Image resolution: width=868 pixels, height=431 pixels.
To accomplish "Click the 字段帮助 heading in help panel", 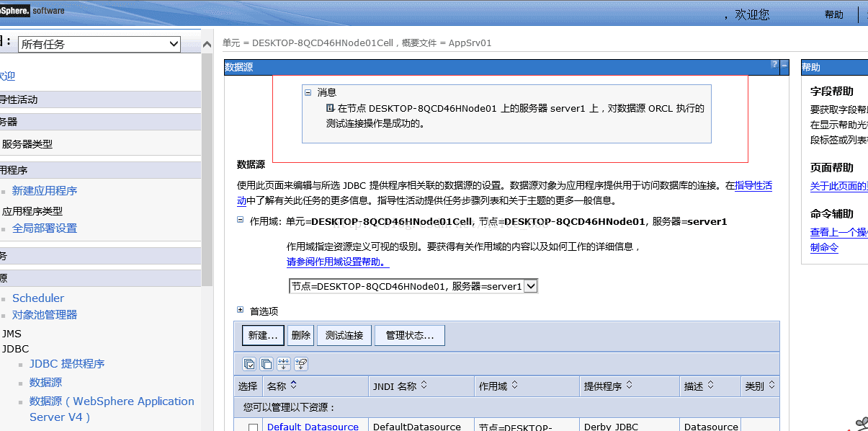I will [832, 92].
